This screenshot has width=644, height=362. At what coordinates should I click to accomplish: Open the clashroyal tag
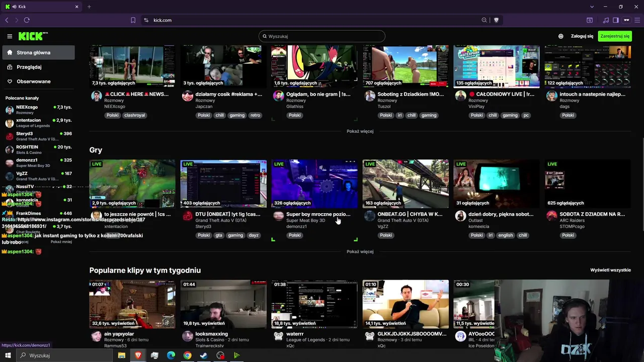135,115
